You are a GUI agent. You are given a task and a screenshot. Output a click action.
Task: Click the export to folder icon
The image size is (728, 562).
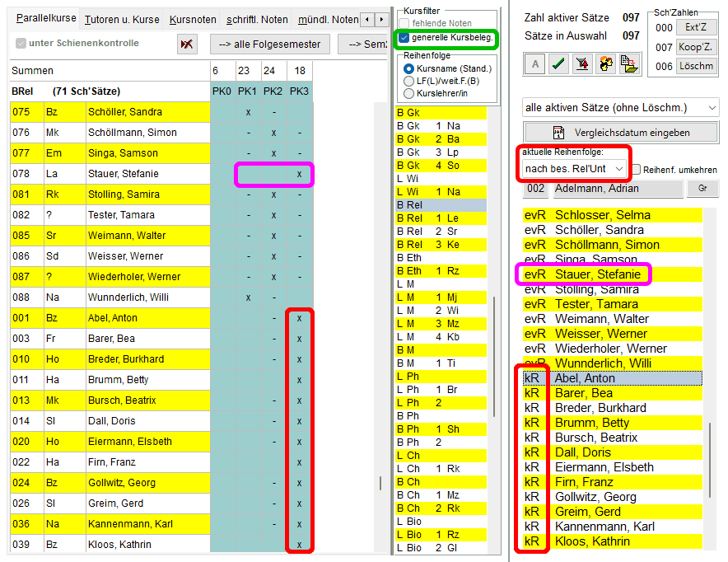pyautogui.click(x=630, y=64)
